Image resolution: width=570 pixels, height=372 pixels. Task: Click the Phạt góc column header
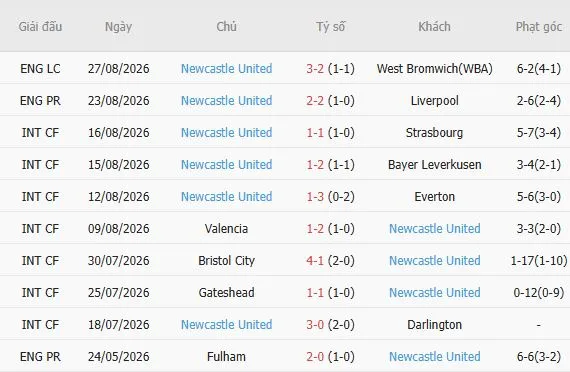tap(539, 27)
